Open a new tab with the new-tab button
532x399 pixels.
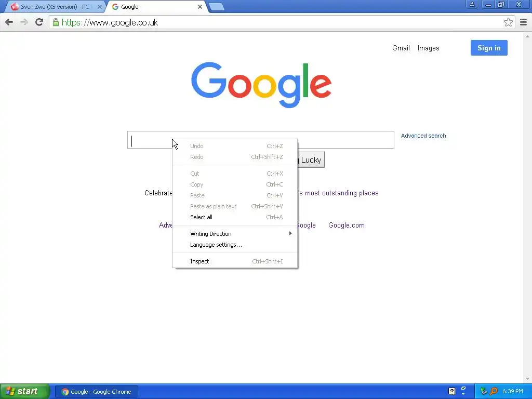(x=216, y=7)
